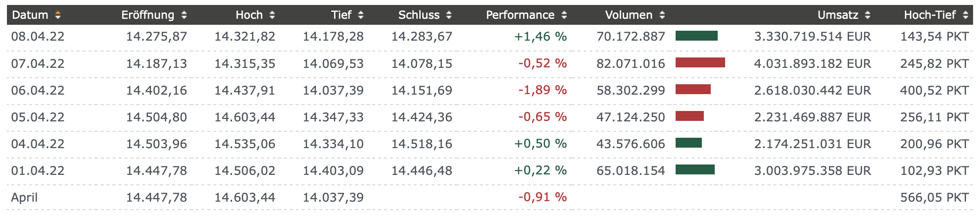Sort table by Eröffnung arrows icon

[x=184, y=15]
